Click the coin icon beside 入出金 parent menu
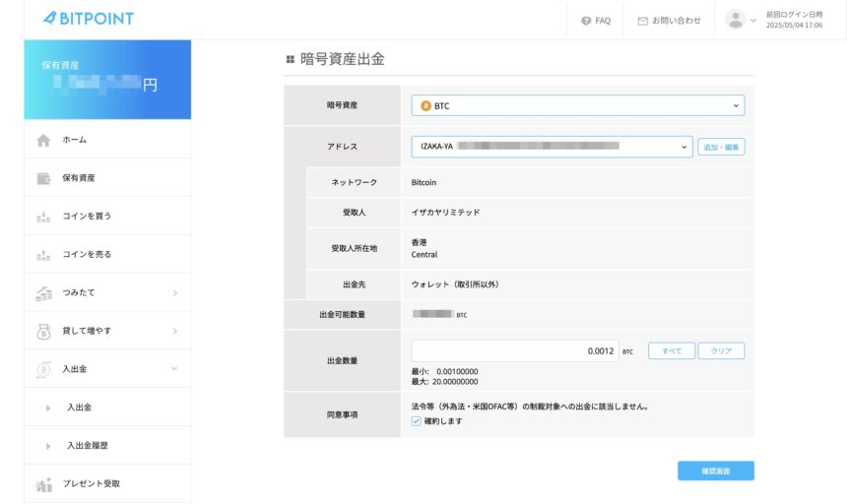Image resolution: width=847 pixels, height=504 pixels. pos(43,369)
